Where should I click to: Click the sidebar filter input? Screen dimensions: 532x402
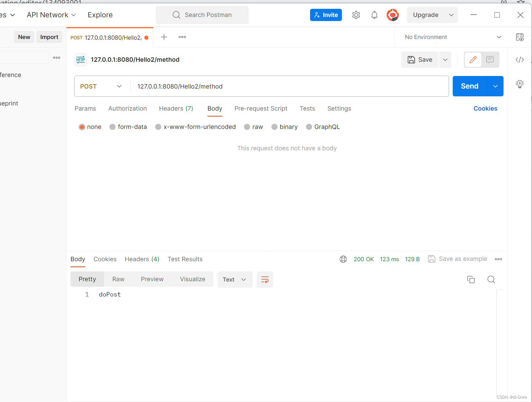pyautogui.click(x=24, y=58)
